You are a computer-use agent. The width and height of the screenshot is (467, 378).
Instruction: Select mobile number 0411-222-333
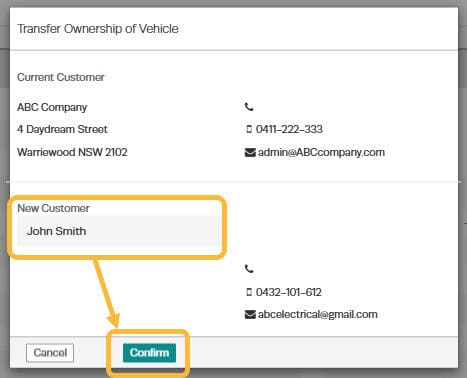point(289,129)
